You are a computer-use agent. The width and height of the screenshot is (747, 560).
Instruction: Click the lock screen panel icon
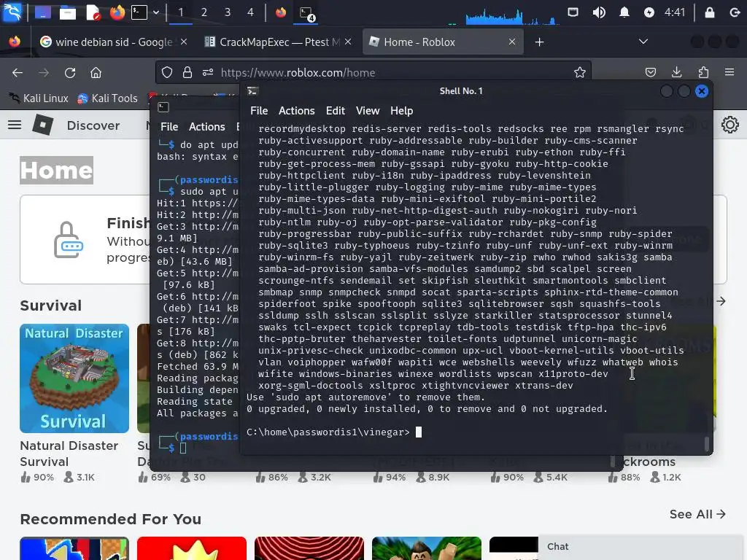(710, 12)
